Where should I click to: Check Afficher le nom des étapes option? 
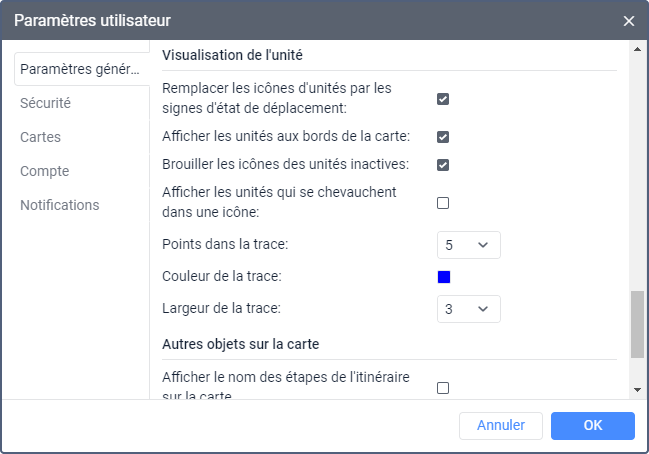pyautogui.click(x=443, y=388)
